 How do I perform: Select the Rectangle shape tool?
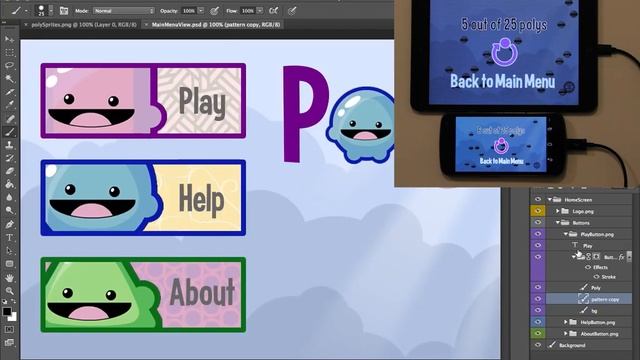[x=9, y=264]
